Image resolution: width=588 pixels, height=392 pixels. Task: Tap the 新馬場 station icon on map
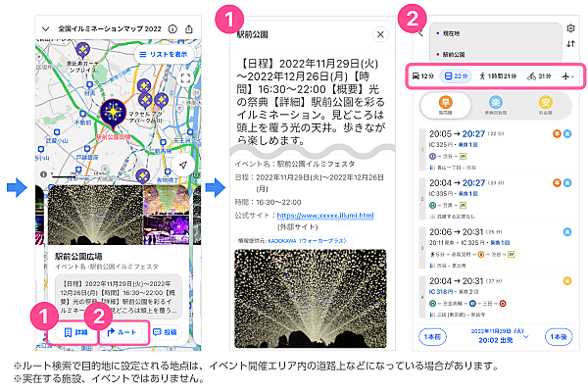[x=163, y=142]
